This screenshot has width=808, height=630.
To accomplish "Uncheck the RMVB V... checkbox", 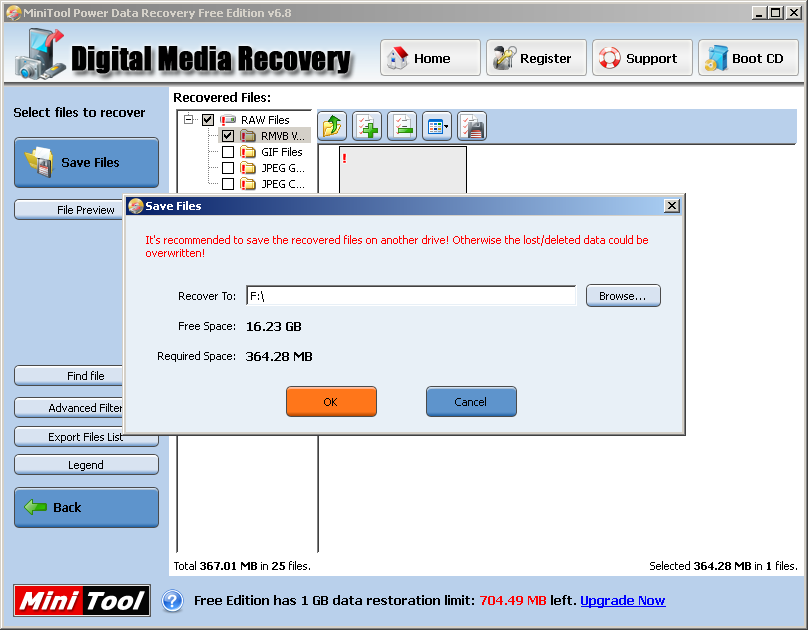I will [228, 136].
